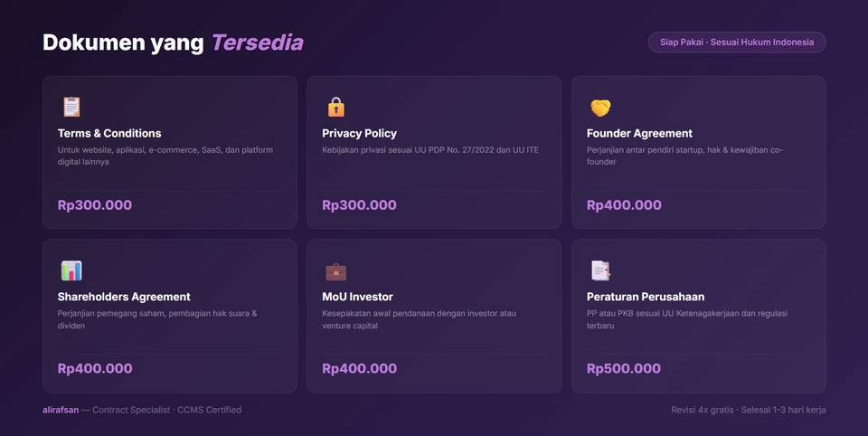Click the document icon above Peraturan Perusahaan
Viewport: 868px width, 436px height.
pyautogui.click(x=600, y=270)
